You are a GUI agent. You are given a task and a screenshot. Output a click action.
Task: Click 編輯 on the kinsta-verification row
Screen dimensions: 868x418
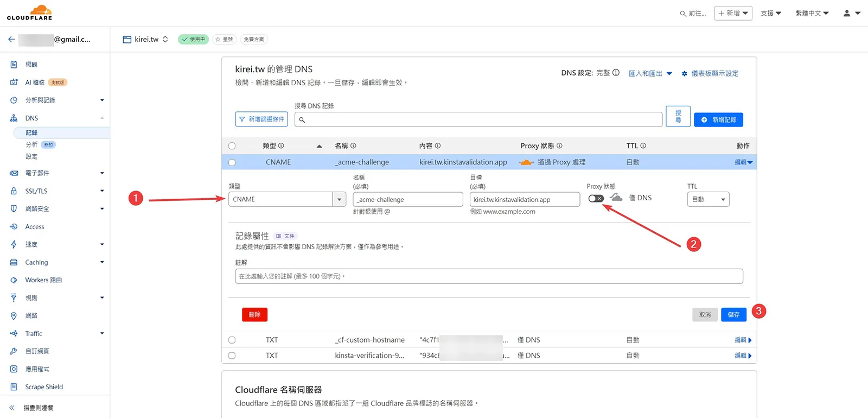point(743,356)
